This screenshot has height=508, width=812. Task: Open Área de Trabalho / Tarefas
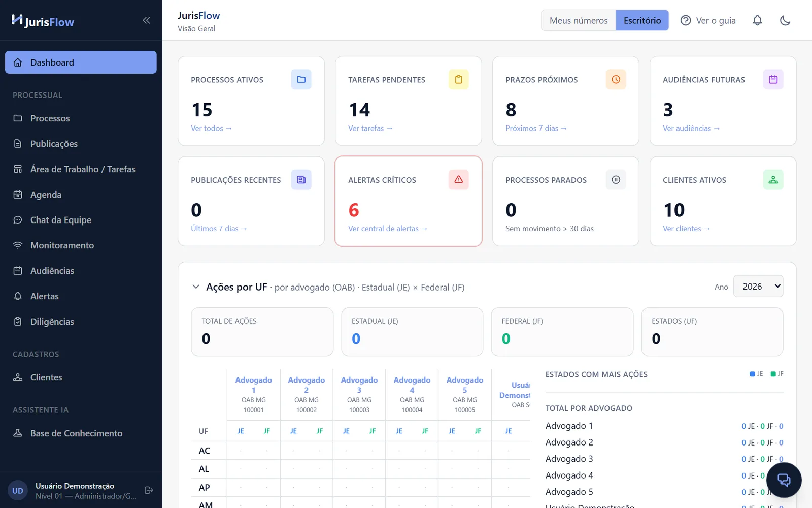click(81, 169)
